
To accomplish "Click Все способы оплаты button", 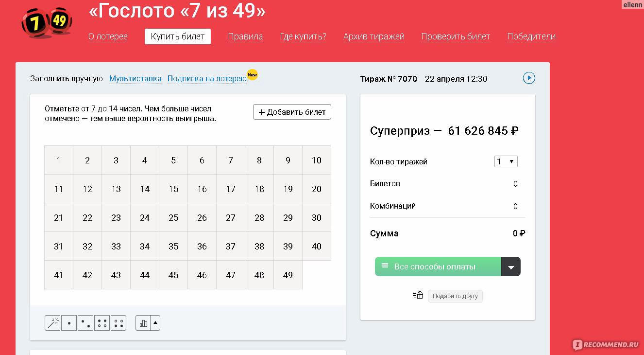I will coord(438,266).
